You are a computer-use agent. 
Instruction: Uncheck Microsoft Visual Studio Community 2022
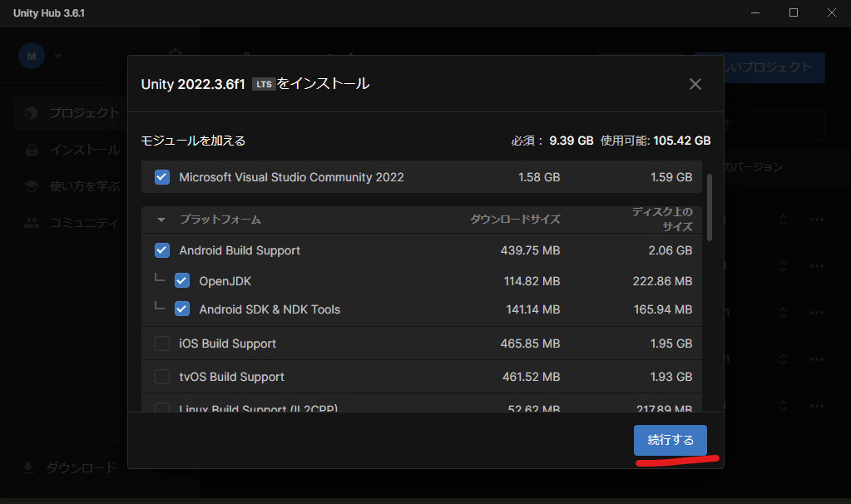[x=162, y=177]
